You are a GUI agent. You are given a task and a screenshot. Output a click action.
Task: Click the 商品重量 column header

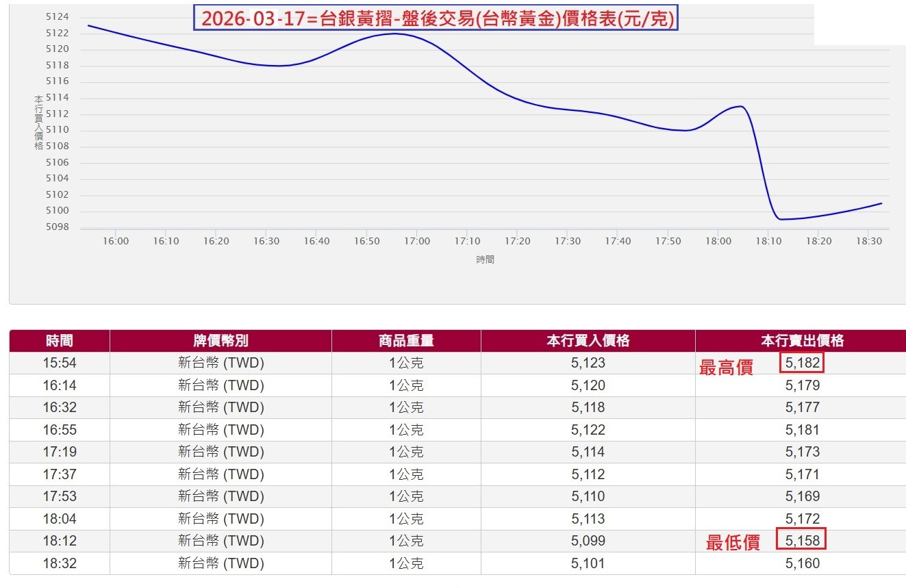point(406,341)
